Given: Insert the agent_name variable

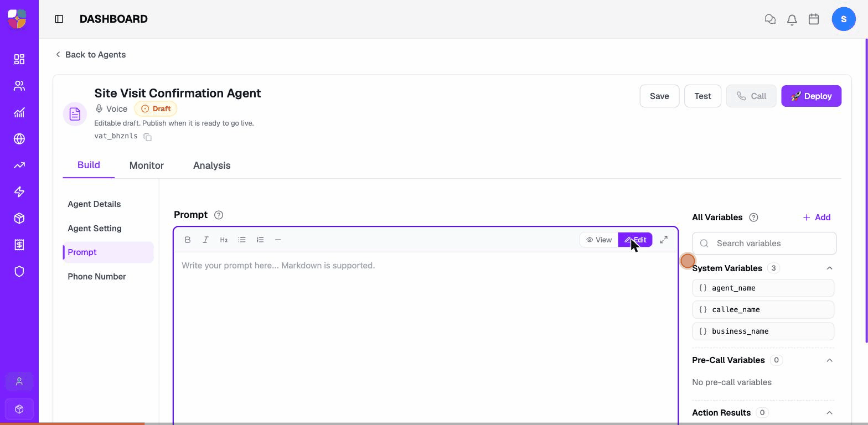Looking at the screenshot, I should (x=763, y=288).
